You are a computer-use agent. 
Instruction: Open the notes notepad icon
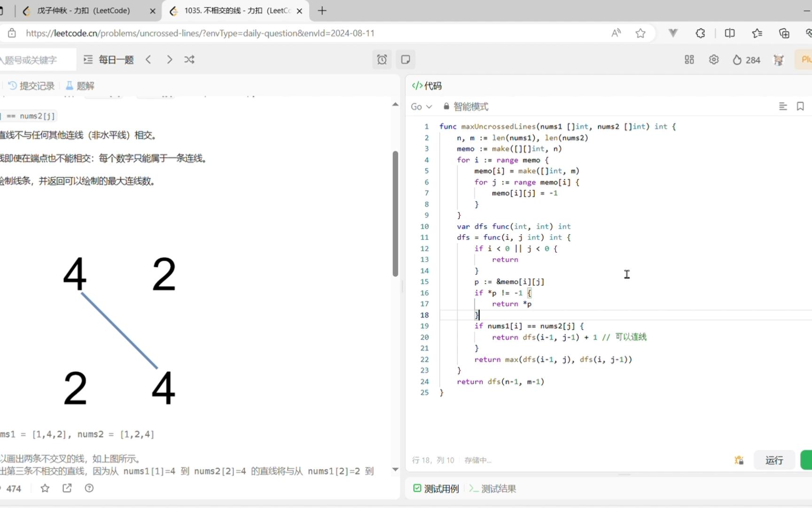(x=406, y=59)
